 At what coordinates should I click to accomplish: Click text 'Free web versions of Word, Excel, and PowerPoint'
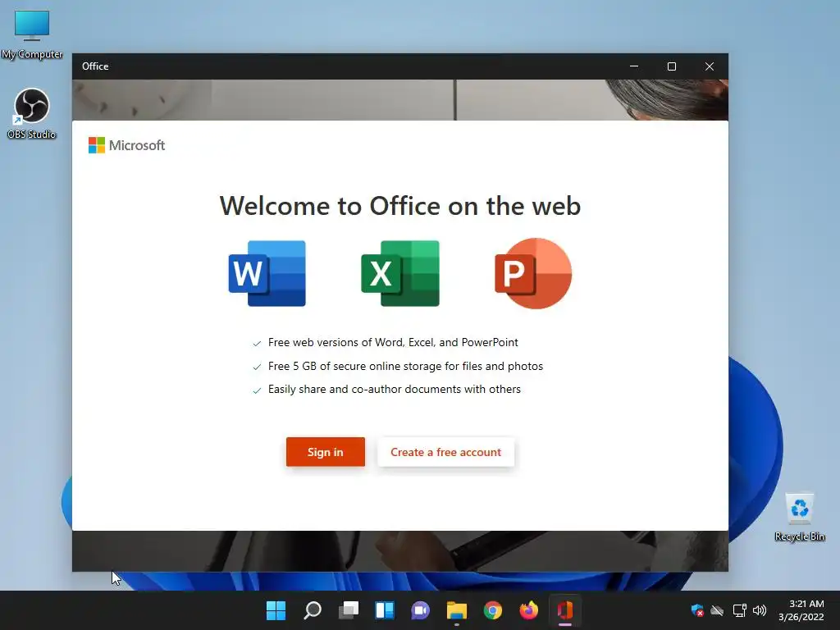point(393,342)
